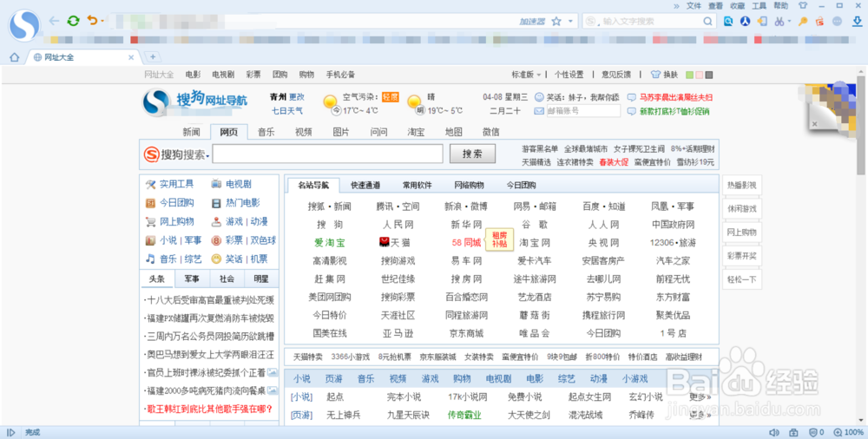Click the 邮箱账号 email input field
The width and height of the screenshot is (868, 439).
point(583,111)
